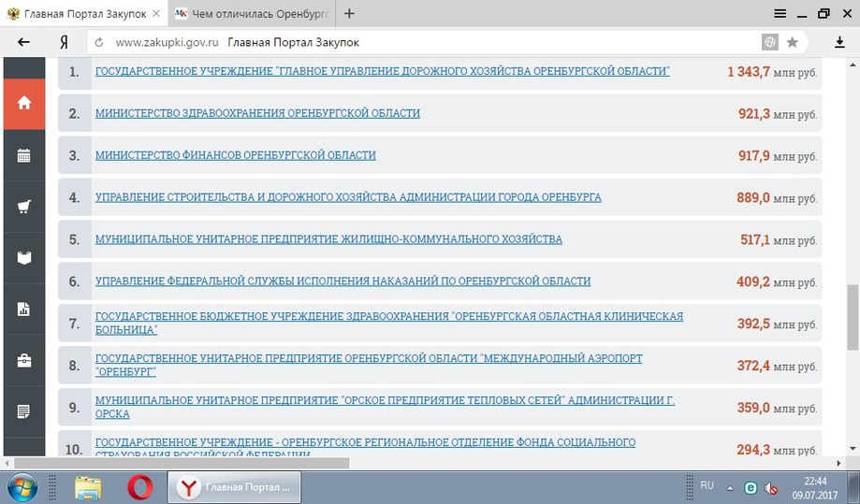Open the calendar icon in the sidebar
The image size is (860, 504).
24,156
